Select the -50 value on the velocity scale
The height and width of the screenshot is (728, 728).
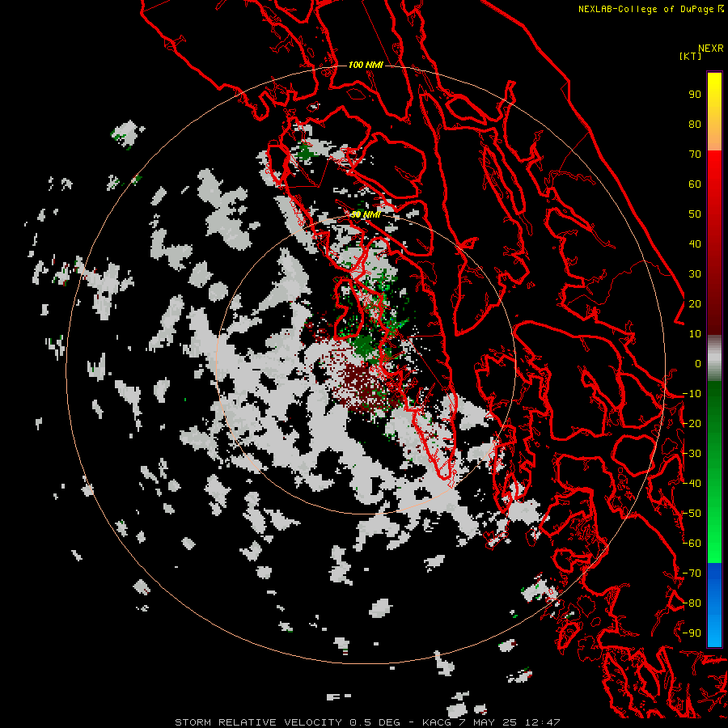click(x=692, y=514)
